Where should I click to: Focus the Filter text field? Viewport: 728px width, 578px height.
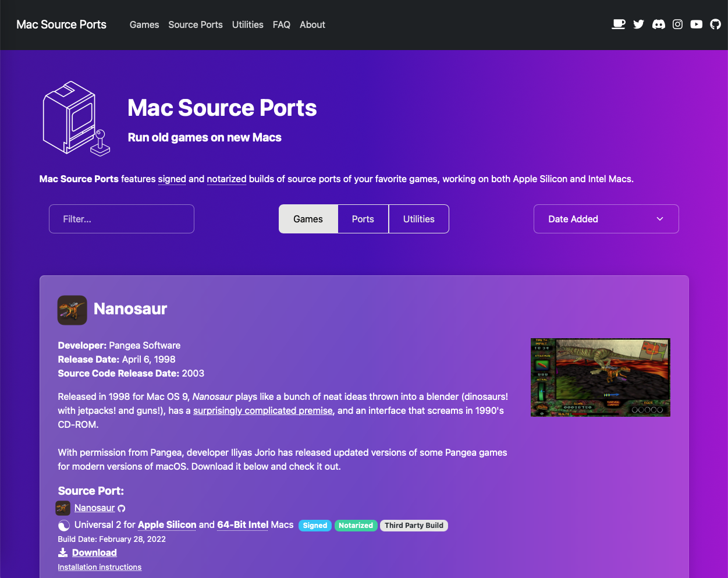pyautogui.click(x=122, y=219)
